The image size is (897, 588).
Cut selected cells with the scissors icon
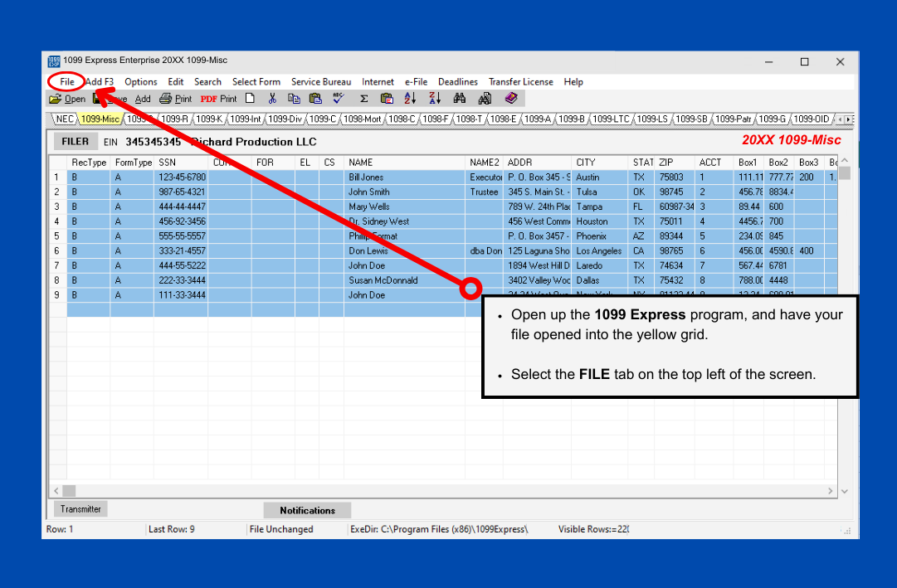271,98
